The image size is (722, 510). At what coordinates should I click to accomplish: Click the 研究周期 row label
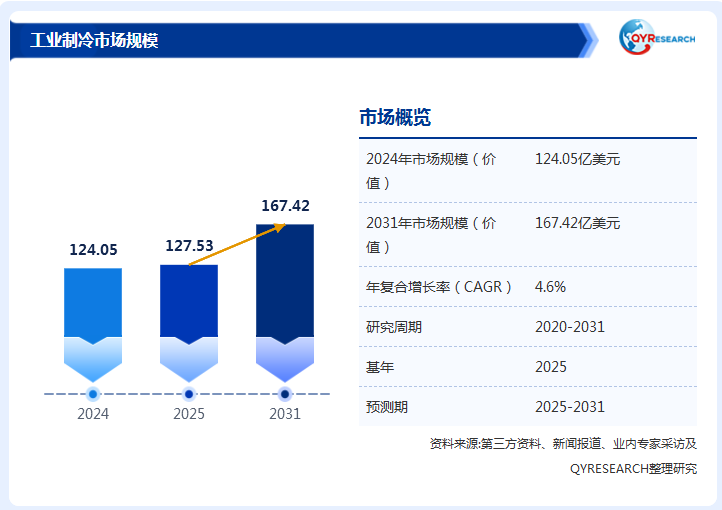[394, 327]
